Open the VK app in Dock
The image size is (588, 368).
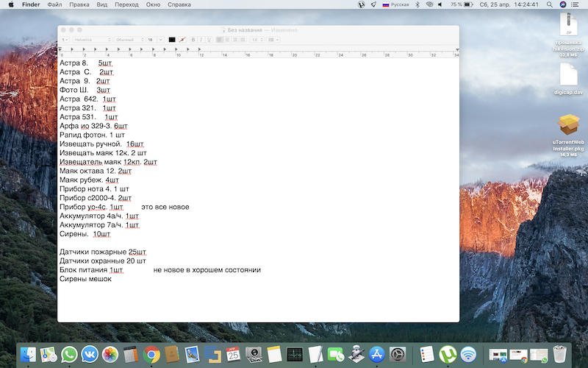pos(90,355)
